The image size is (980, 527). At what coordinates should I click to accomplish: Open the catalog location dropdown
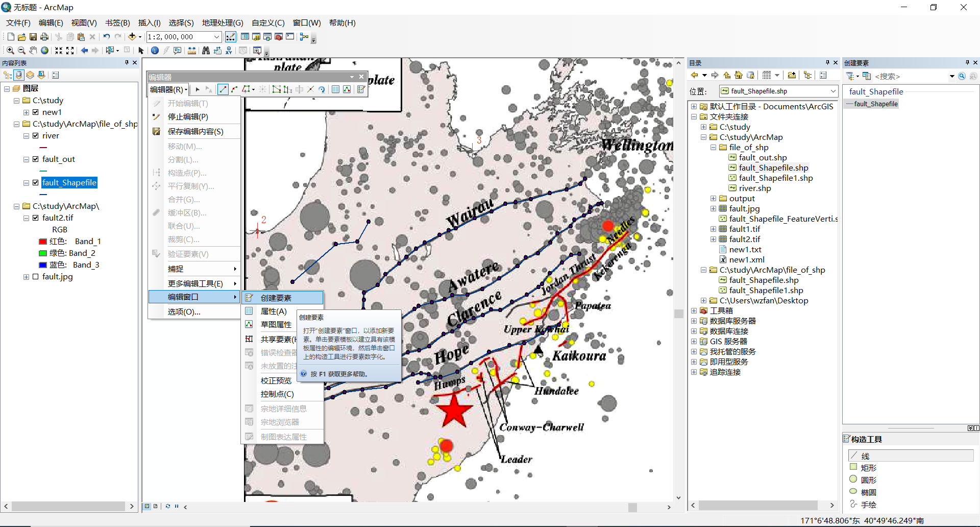[x=833, y=91]
